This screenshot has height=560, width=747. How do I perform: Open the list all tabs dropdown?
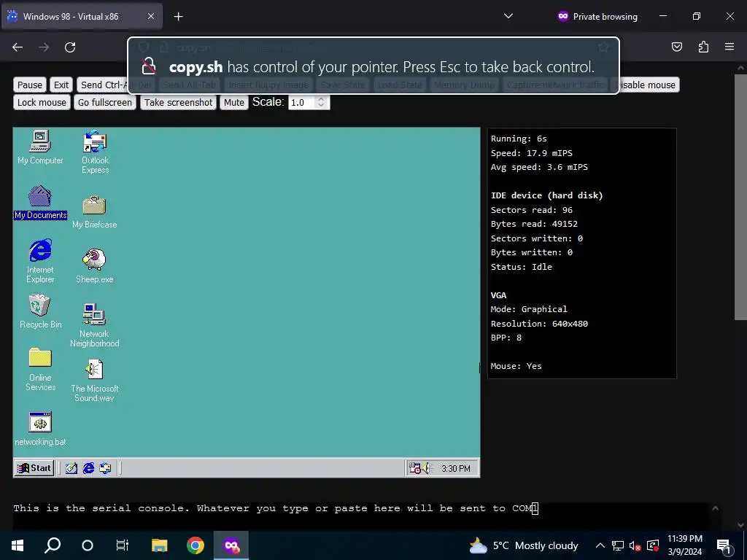pyautogui.click(x=508, y=16)
